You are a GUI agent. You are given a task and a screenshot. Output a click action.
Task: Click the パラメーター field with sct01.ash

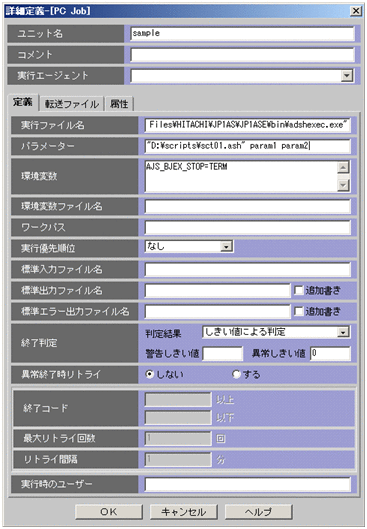click(x=248, y=146)
